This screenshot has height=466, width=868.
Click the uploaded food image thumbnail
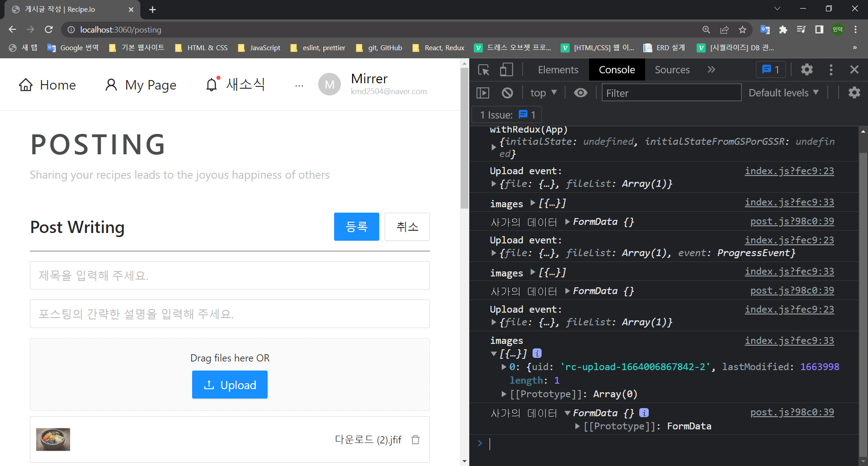(x=53, y=439)
